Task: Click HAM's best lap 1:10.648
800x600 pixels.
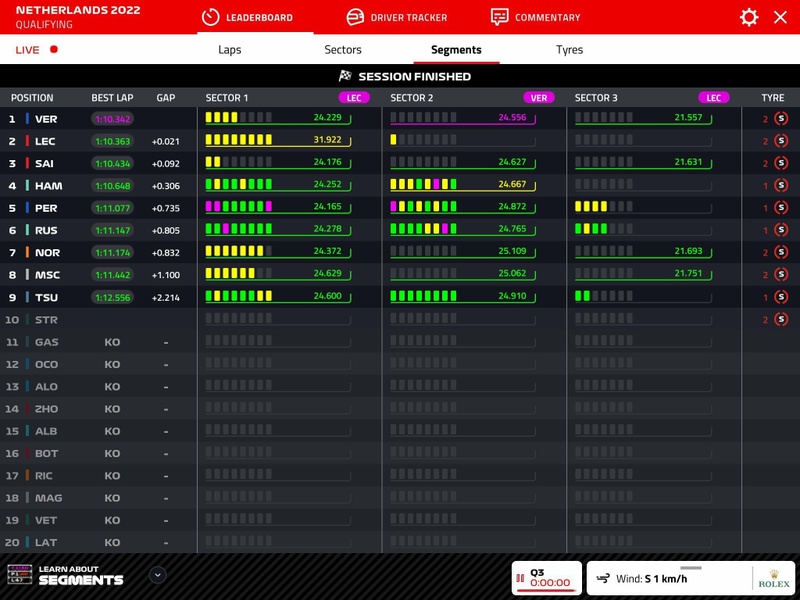Action: tap(112, 186)
